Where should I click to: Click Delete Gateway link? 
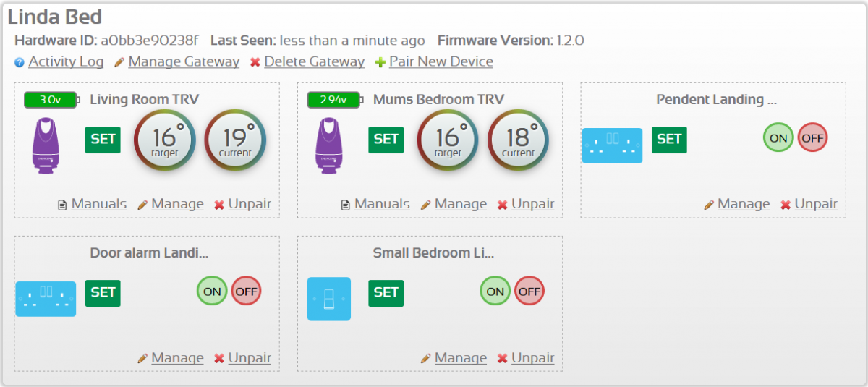click(x=314, y=62)
